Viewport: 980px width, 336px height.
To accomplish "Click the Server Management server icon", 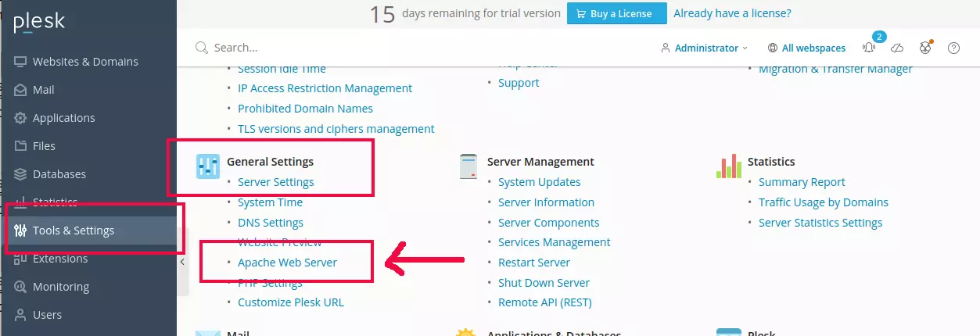I will click(x=468, y=166).
